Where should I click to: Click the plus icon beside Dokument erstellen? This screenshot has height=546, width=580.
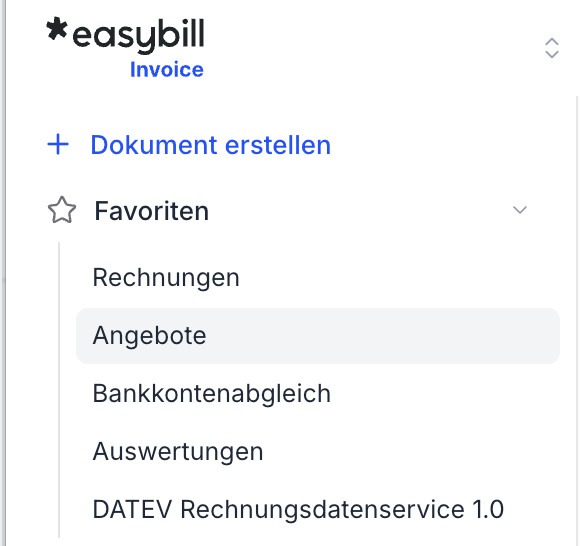pyautogui.click(x=58, y=144)
